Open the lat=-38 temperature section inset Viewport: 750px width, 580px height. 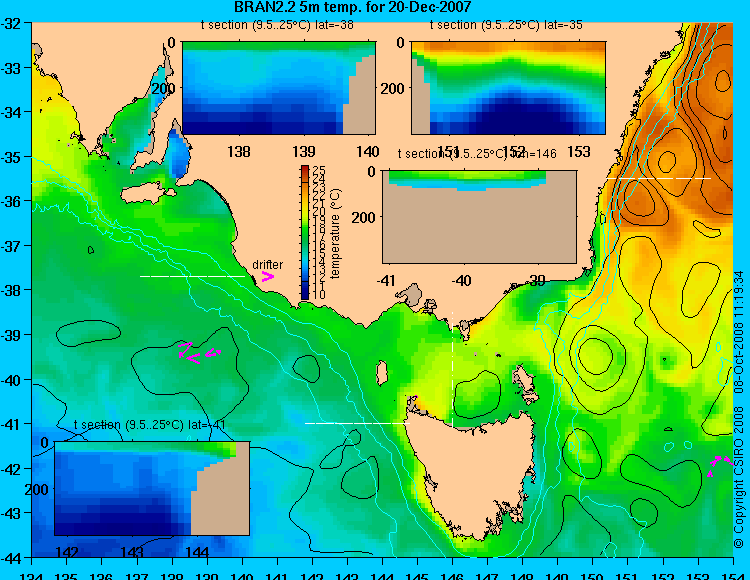279,88
